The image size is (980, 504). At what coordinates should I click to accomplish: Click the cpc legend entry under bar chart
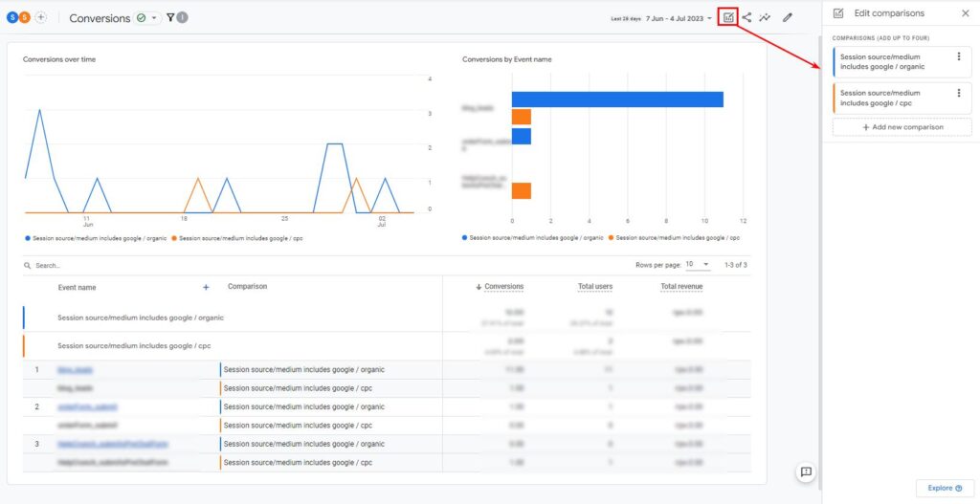pos(674,238)
